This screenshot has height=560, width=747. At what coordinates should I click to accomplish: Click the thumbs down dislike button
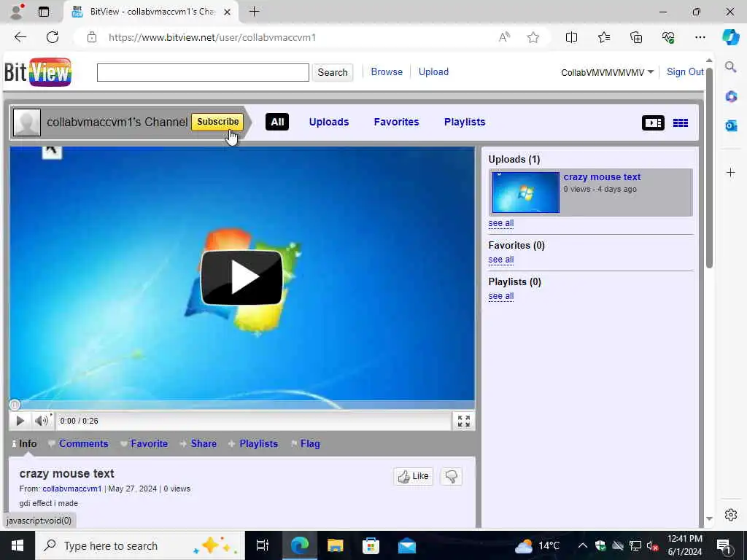(x=451, y=476)
